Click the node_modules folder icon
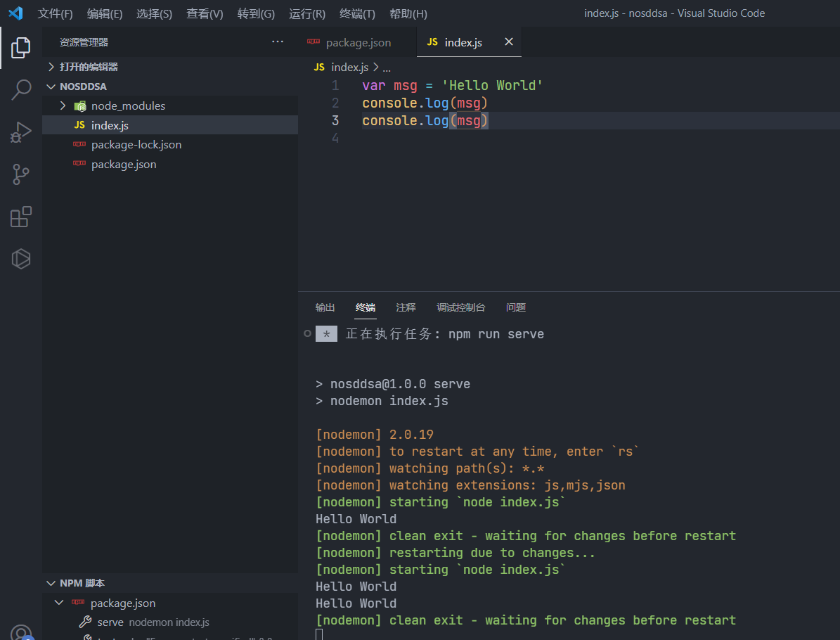The height and width of the screenshot is (640, 840). pyautogui.click(x=80, y=106)
